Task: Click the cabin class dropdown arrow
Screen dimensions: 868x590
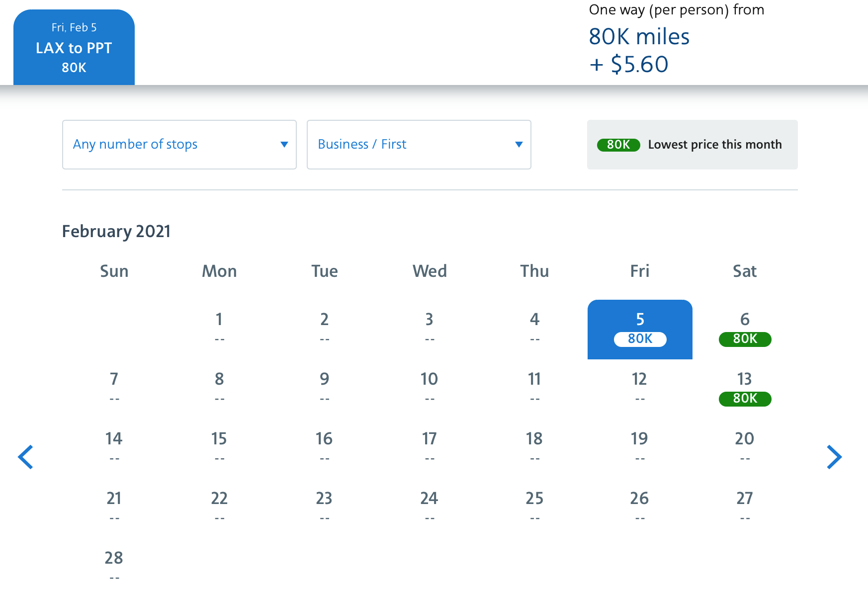Action: (519, 145)
